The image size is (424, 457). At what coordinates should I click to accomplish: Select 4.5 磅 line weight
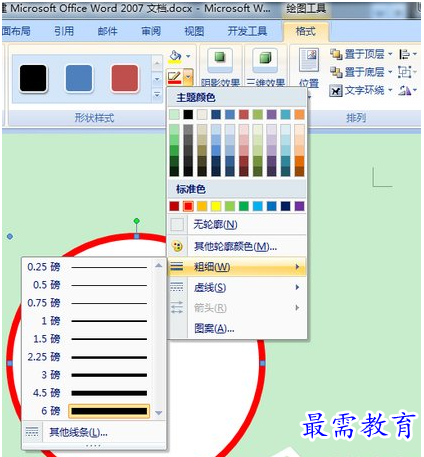[87, 393]
